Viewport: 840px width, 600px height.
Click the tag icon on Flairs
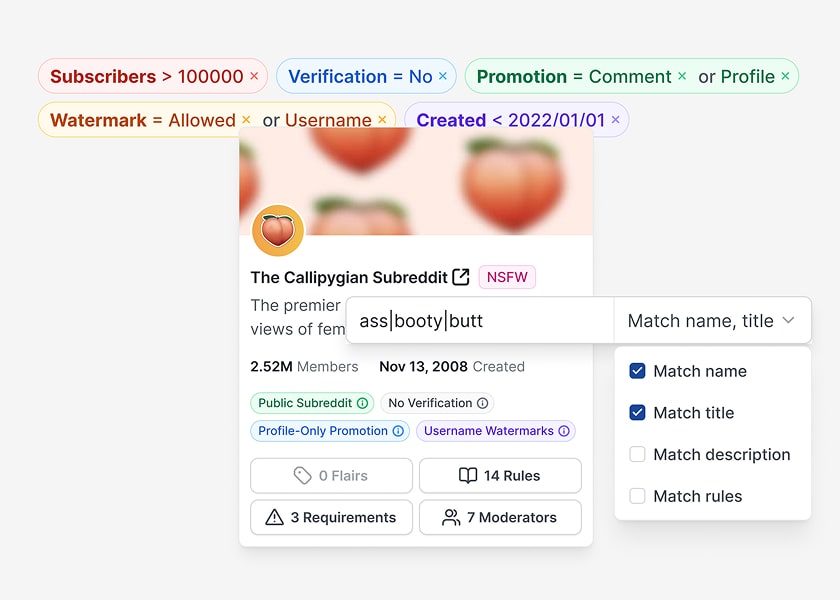click(303, 476)
